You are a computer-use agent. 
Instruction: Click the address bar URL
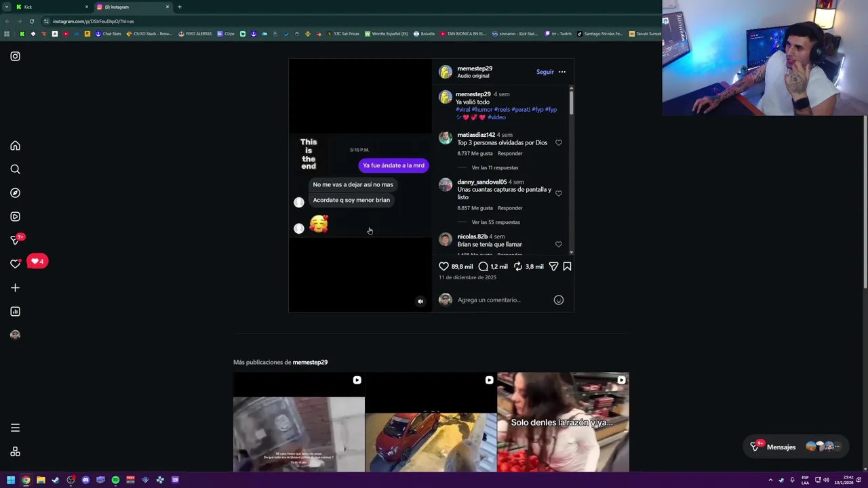click(94, 21)
